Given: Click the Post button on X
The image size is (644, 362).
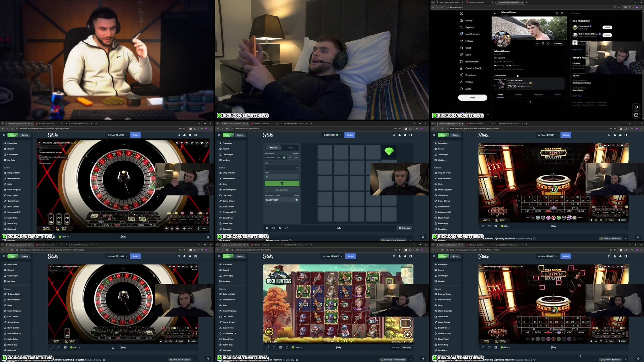Looking at the screenshot, I should point(472,97).
